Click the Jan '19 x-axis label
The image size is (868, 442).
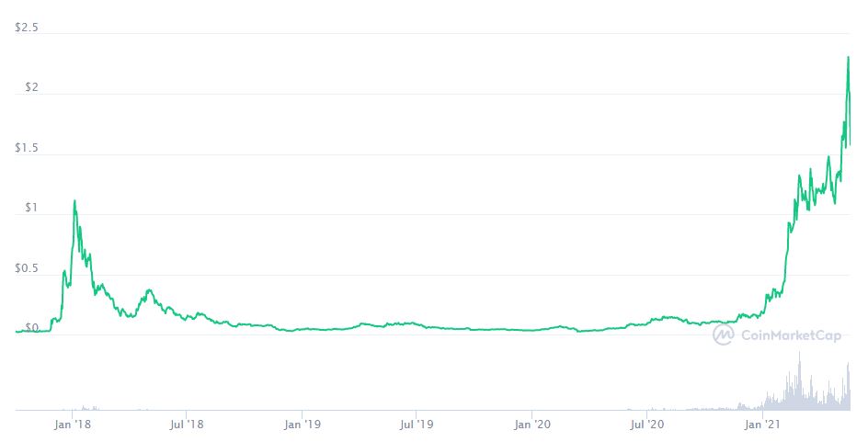302,425
